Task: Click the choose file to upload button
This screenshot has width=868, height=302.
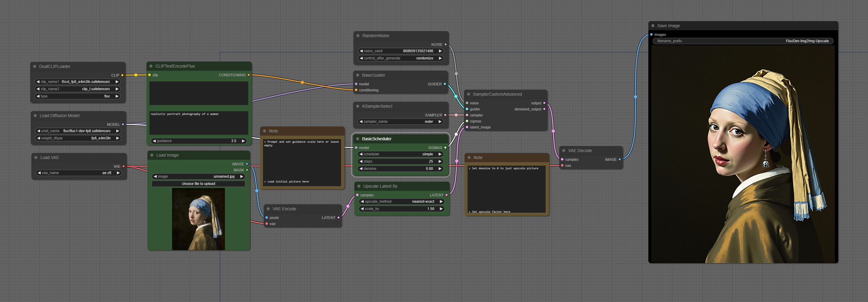Action: [x=198, y=183]
